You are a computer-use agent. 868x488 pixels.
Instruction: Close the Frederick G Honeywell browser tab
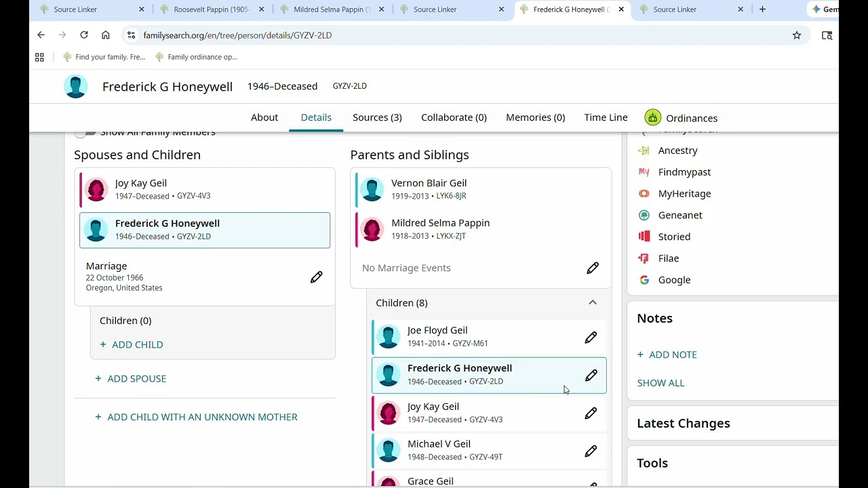pyautogui.click(x=621, y=9)
